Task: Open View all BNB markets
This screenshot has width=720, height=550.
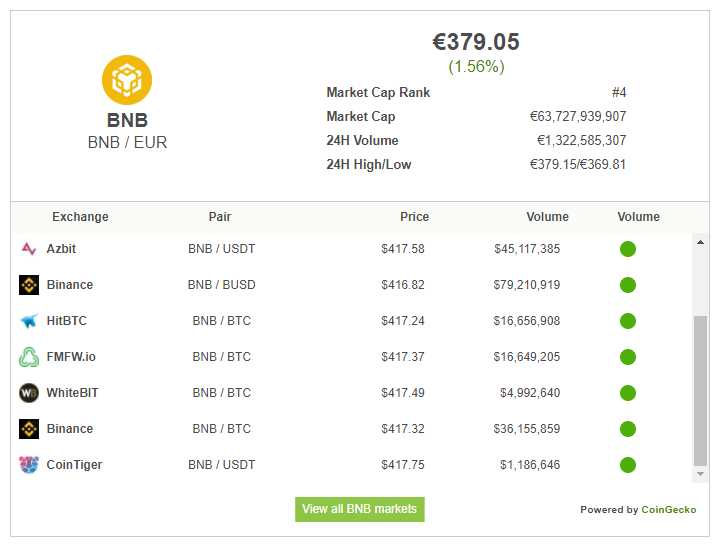Action: coord(360,509)
